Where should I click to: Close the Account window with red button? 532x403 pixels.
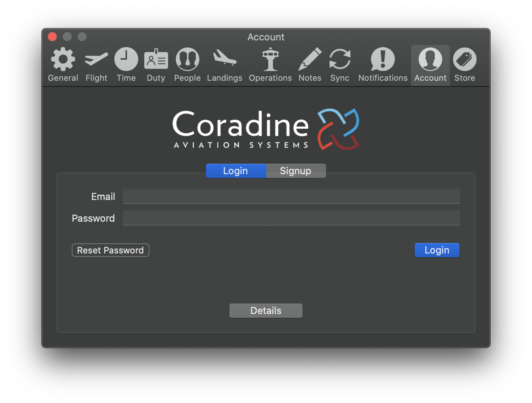point(52,37)
